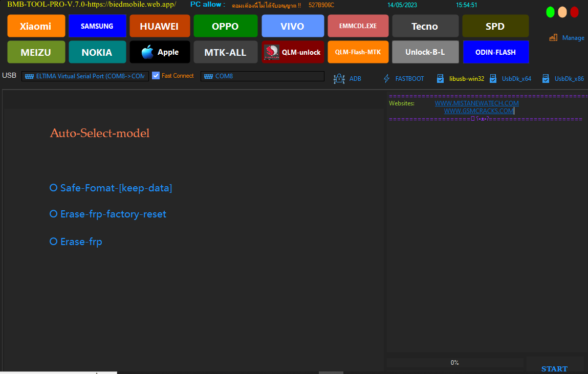The image size is (588, 374).
Task: Click the COM8 port field
Action: (263, 76)
